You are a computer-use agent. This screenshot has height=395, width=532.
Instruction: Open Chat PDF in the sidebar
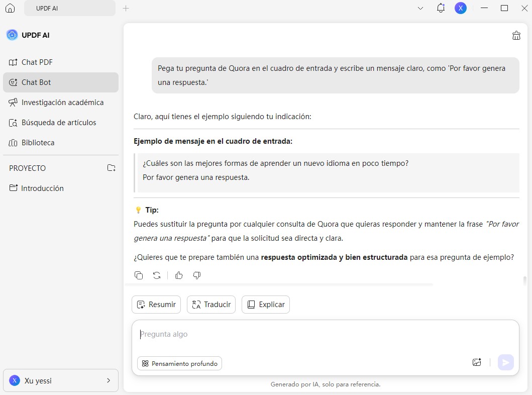pyautogui.click(x=37, y=62)
